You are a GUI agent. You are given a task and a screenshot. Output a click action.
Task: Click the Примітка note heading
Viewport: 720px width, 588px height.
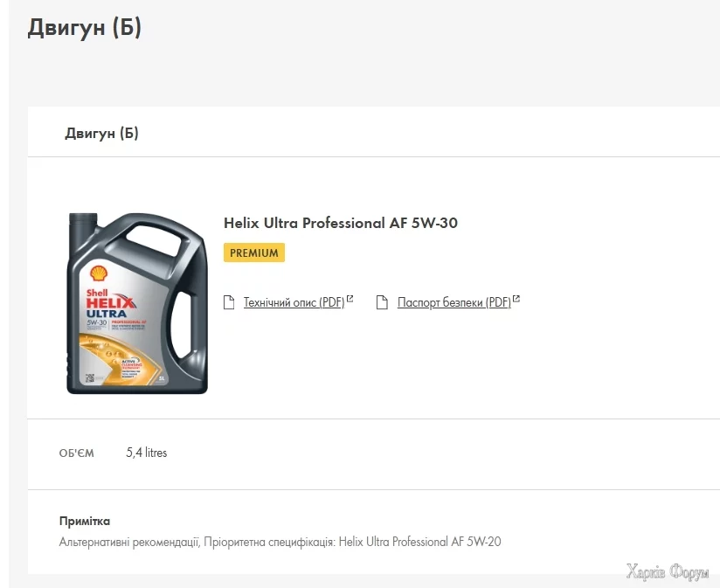coord(85,522)
